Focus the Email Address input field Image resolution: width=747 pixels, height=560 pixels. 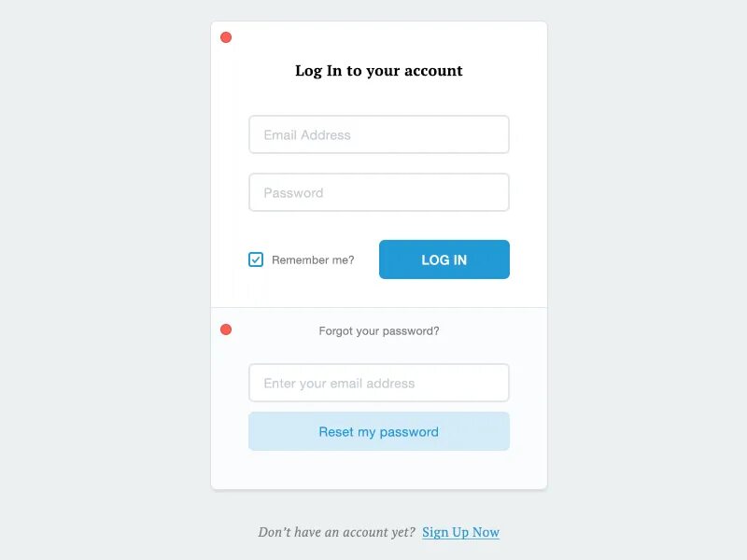(x=379, y=134)
